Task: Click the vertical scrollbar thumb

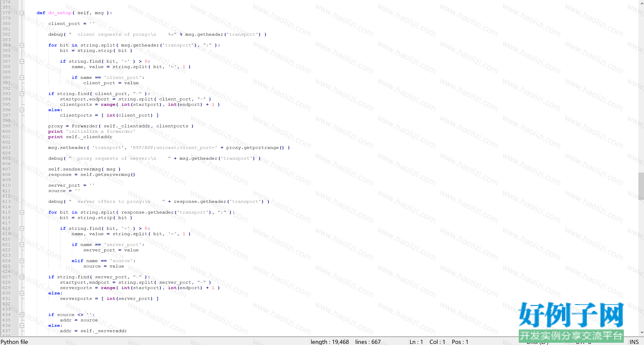Action: 641,186
